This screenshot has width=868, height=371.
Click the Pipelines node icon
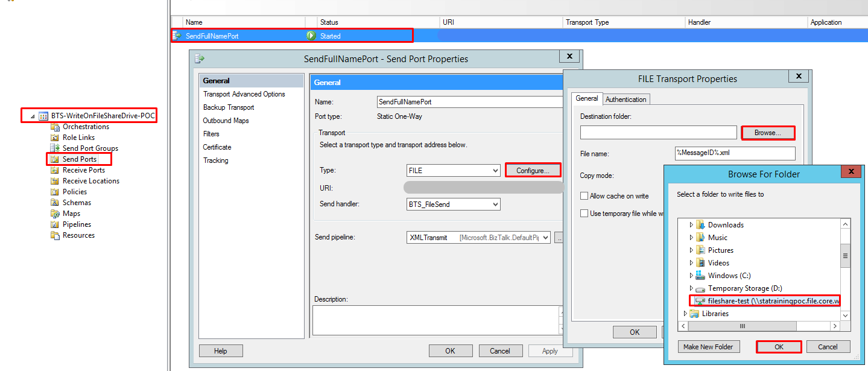[x=55, y=224]
